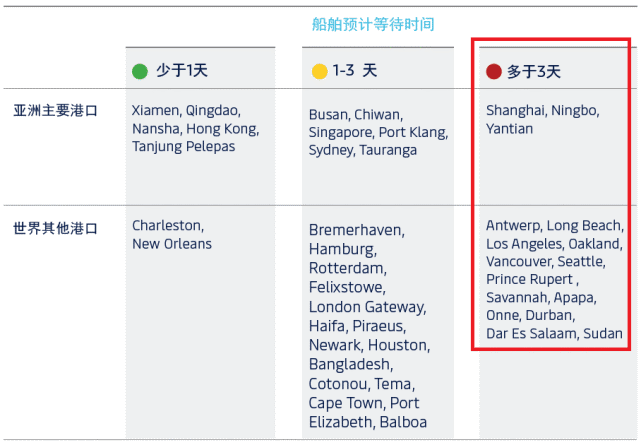Click the New Orleans port name
Image resolution: width=641 pixels, height=445 pixels.
pos(172,244)
